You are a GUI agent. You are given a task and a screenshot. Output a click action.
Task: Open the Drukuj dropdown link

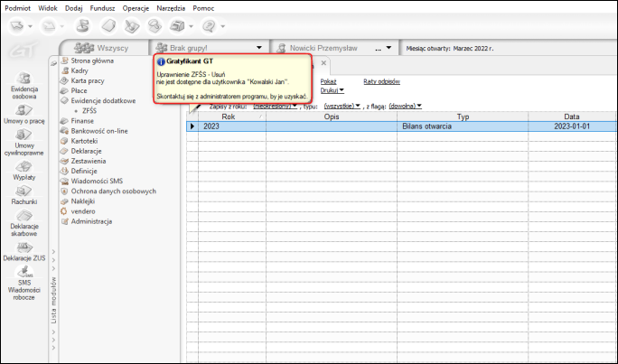(x=332, y=90)
